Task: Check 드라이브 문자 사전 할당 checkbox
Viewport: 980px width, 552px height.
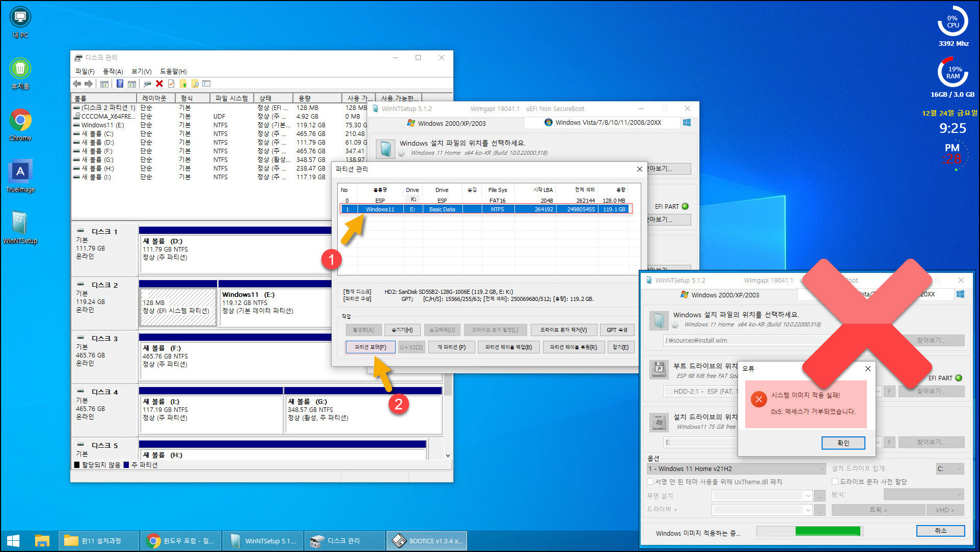Action: pos(835,482)
